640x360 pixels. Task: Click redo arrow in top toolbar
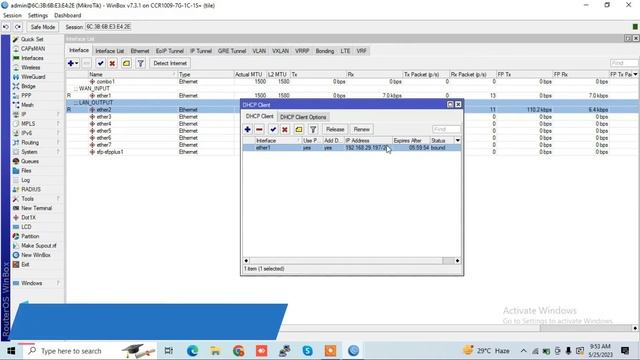(18, 27)
